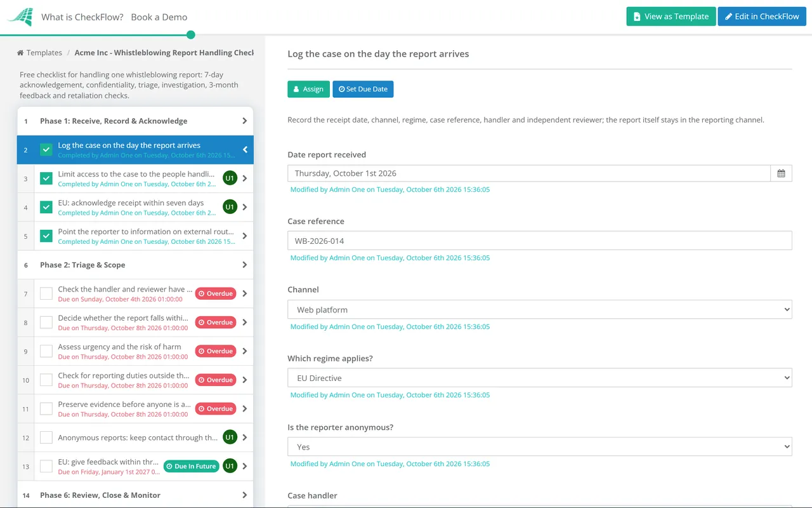Image resolution: width=812 pixels, height=508 pixels.
Task: Click Edit in CheckFlow button
Action: [x=762, y=17]
